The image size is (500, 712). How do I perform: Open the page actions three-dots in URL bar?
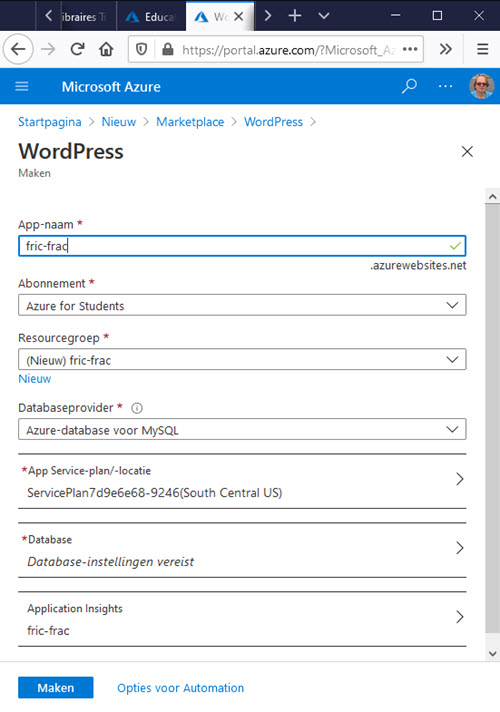(410, 49)
